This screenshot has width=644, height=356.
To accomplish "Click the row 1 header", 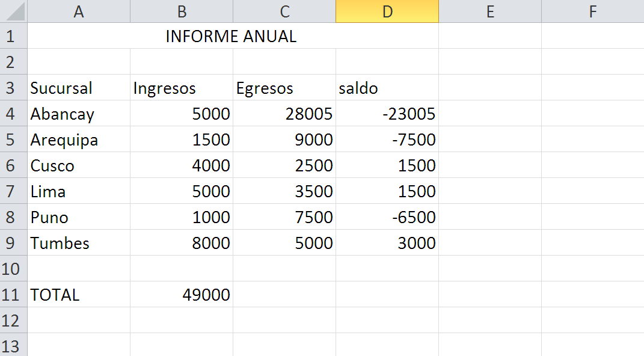I will click(x=11, y=36).
